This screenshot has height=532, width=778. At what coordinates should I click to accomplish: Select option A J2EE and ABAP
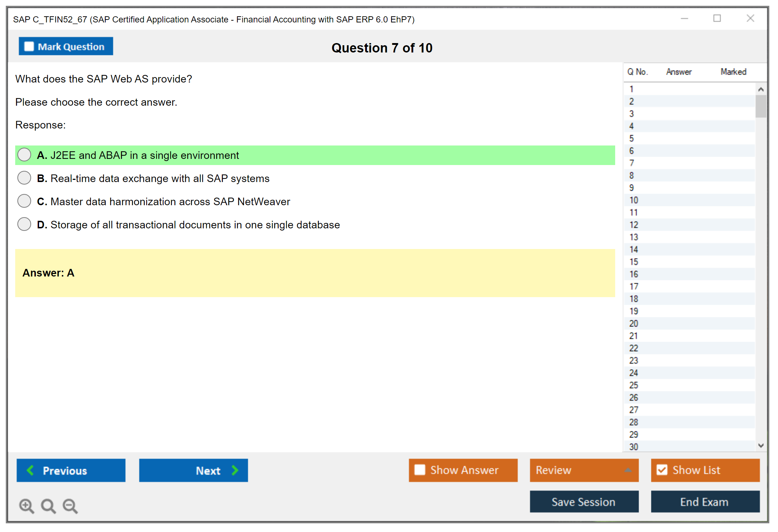24,155
